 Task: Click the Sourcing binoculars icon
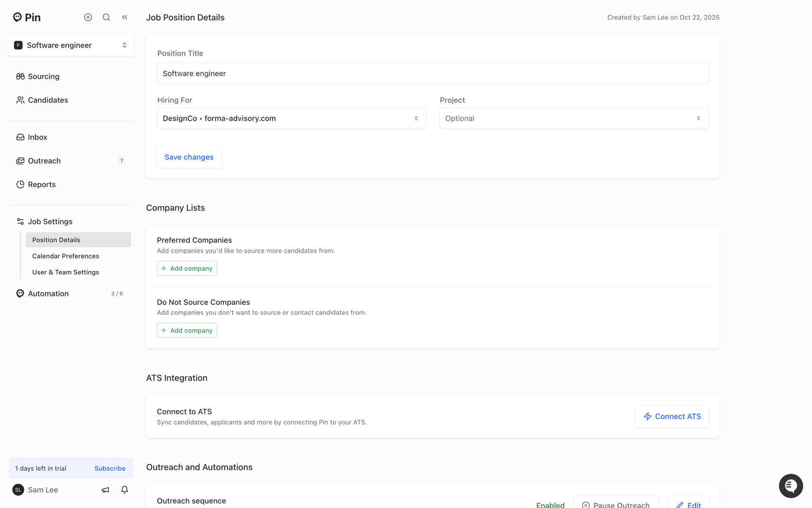pos(20,77)
